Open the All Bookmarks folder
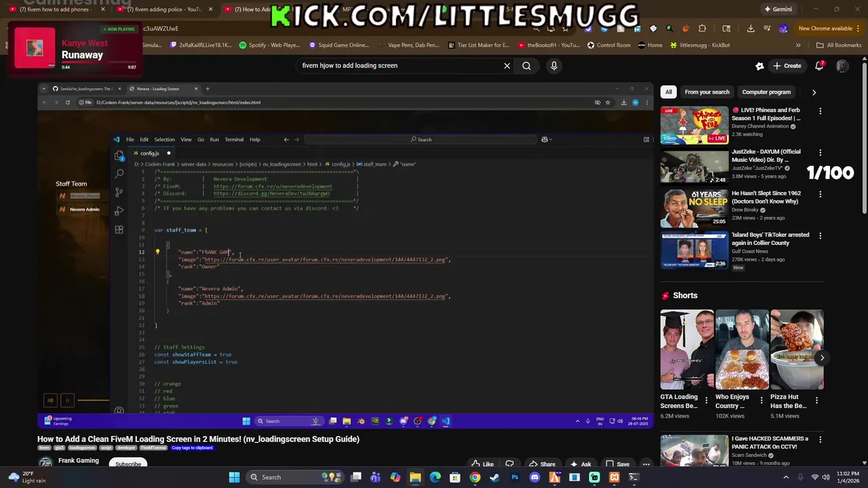The image size is (868, 488). click(839, 45)
